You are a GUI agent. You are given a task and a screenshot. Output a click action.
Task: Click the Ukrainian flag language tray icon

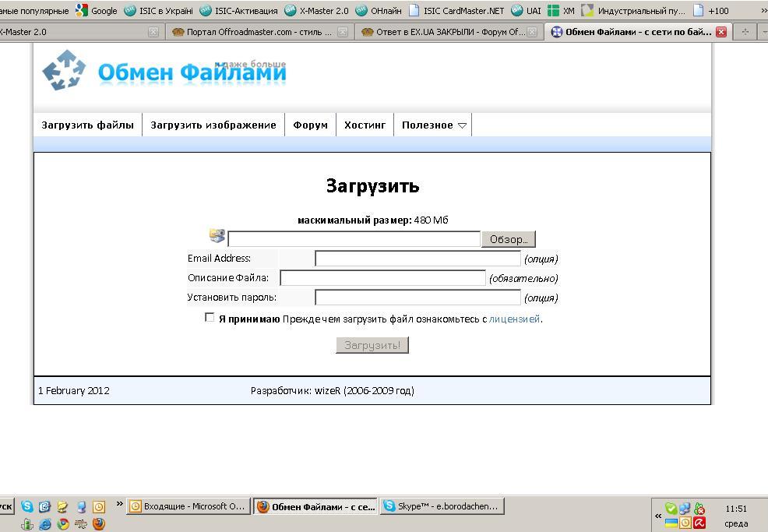coord(670,523)
